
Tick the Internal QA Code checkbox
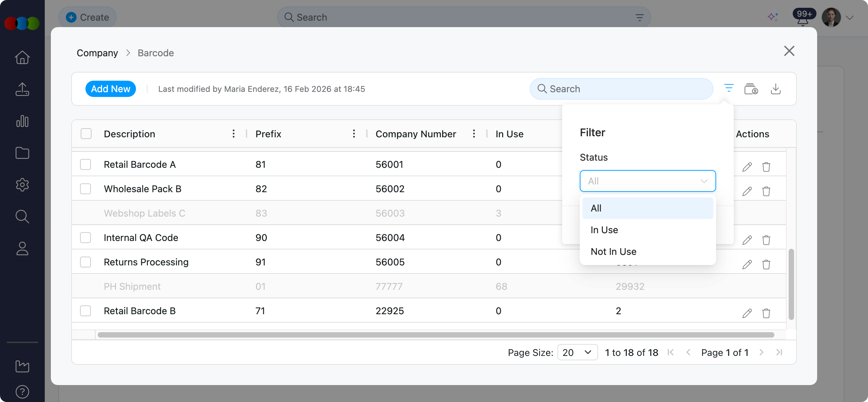click(x=85, y=238)
